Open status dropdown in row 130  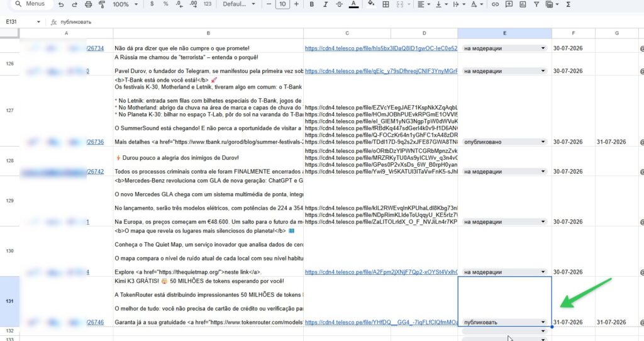543,272
